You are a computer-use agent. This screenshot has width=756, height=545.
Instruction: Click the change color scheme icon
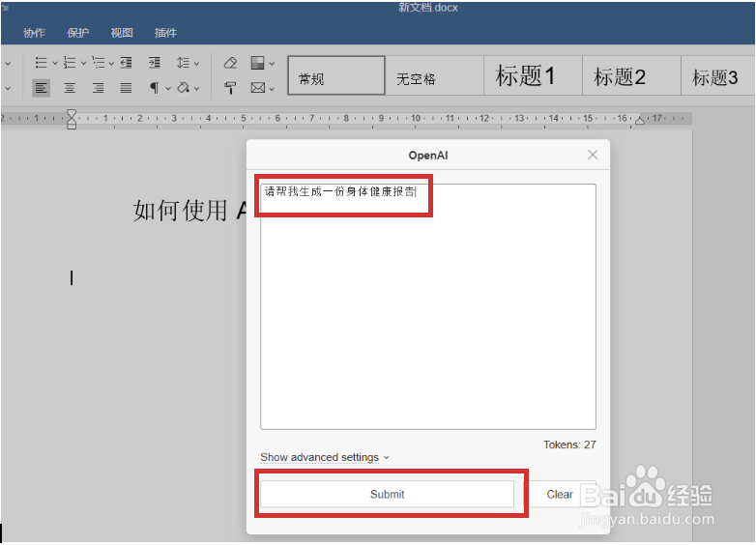click(x=258, y=63)
